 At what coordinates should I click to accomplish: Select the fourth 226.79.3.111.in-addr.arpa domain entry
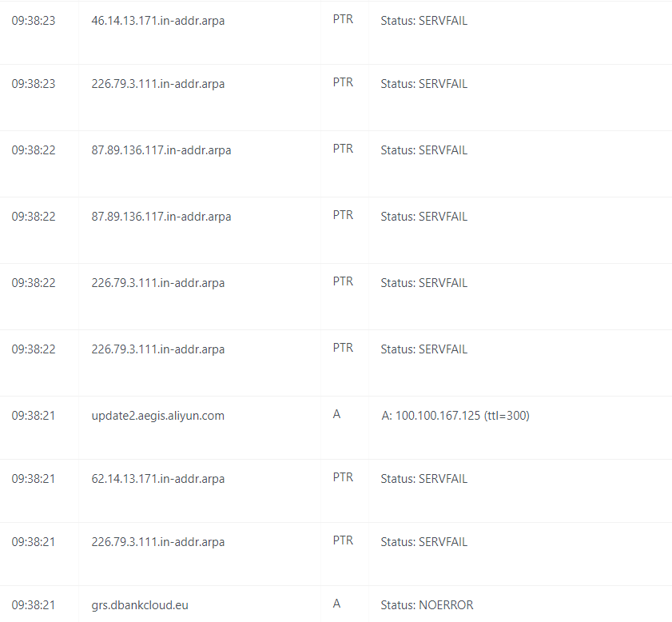tap(157, 541)
